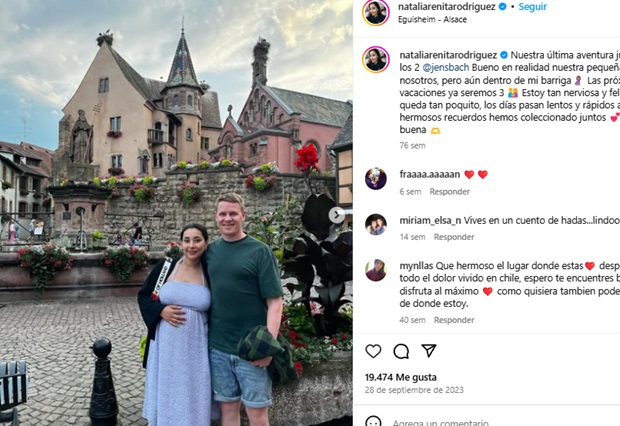The width and height of the screenshot is (620, 426).
Task: Open the post photo of the couple
Action: 176,213
